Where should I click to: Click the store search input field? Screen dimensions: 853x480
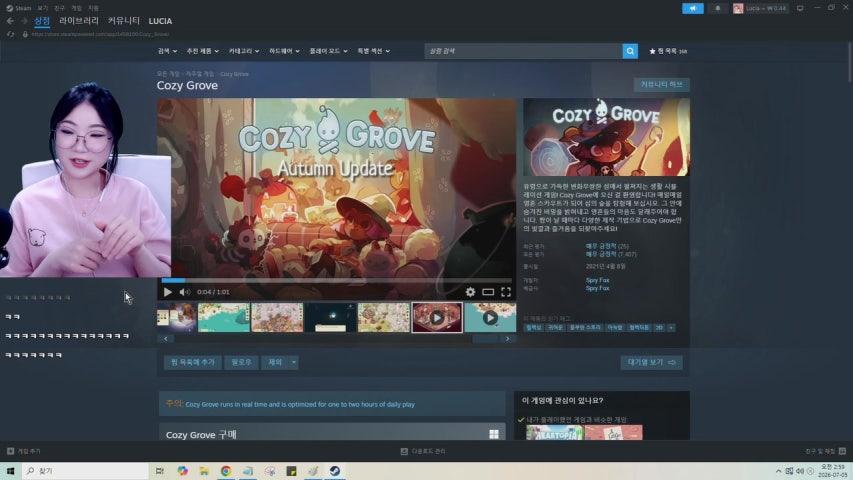523,51
